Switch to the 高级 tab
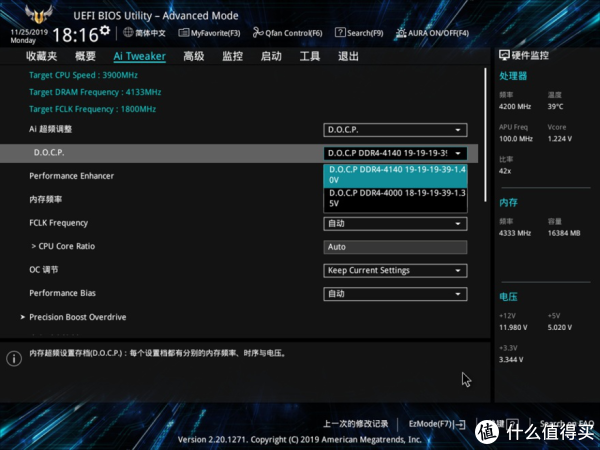Viewport: 600px width, 450px height. tap(194, 56)
